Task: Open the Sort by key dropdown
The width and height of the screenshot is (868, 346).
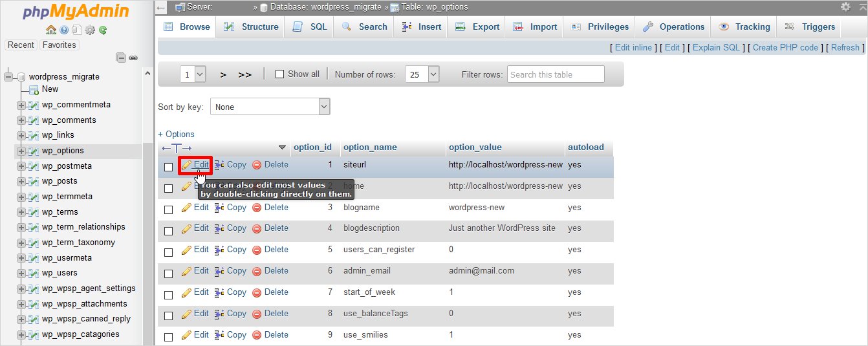Action: click(x=270, y=107)
